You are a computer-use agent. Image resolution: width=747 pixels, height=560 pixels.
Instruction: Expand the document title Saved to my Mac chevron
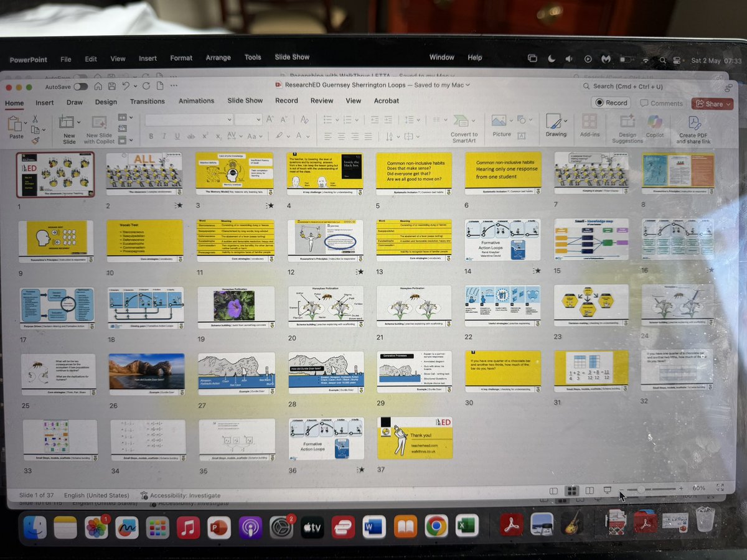coord(467,85)
